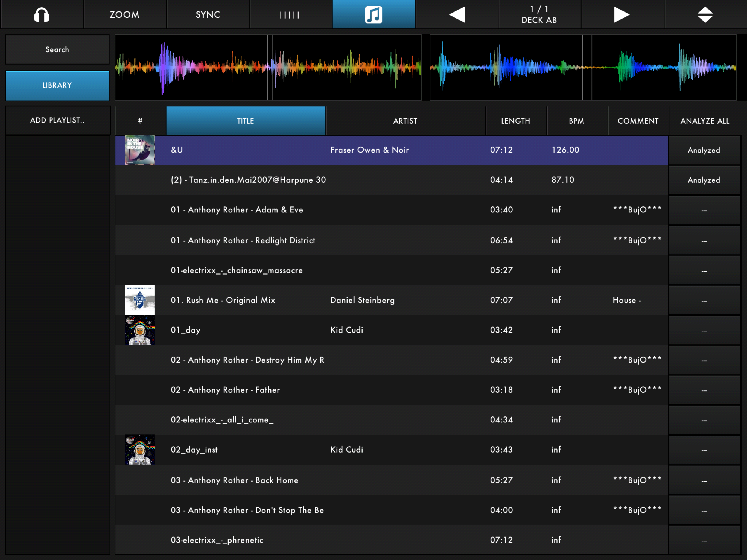Tap the left arrow previous deck button
The width and height of the screenshot is (747, 560).
(x=457, y=14)
